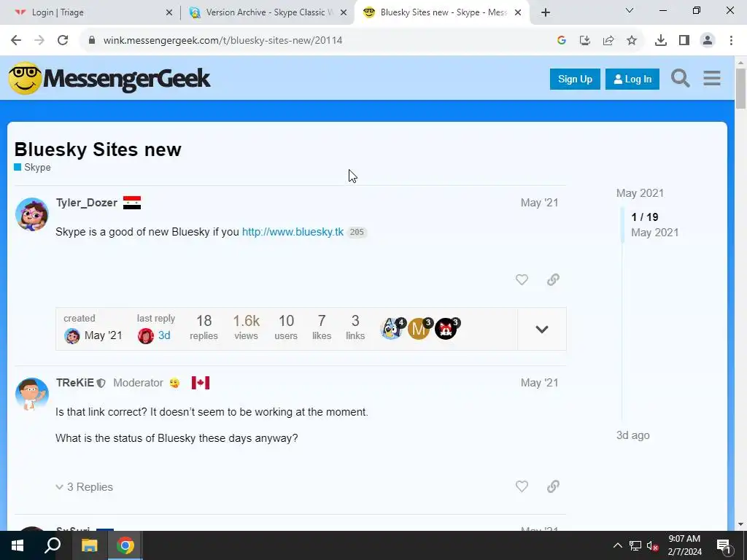
Task: View site information via the lock icon
Action: [92, 40]
